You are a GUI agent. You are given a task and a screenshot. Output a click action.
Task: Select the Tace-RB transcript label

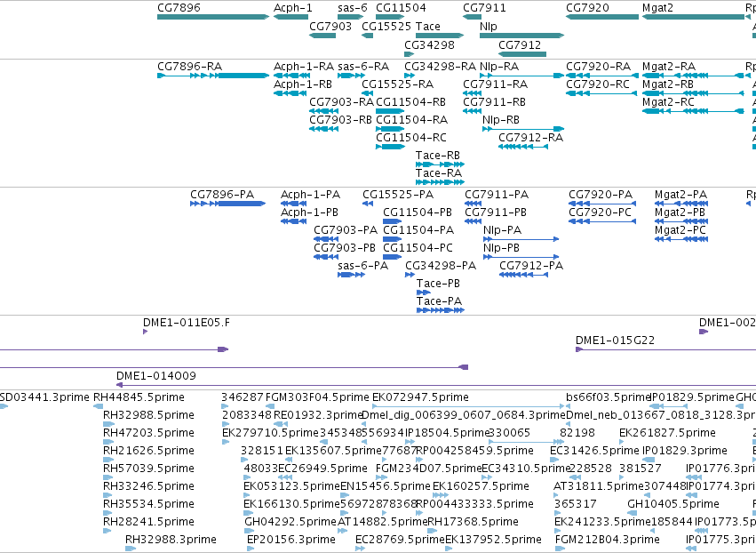pos(438,156)
